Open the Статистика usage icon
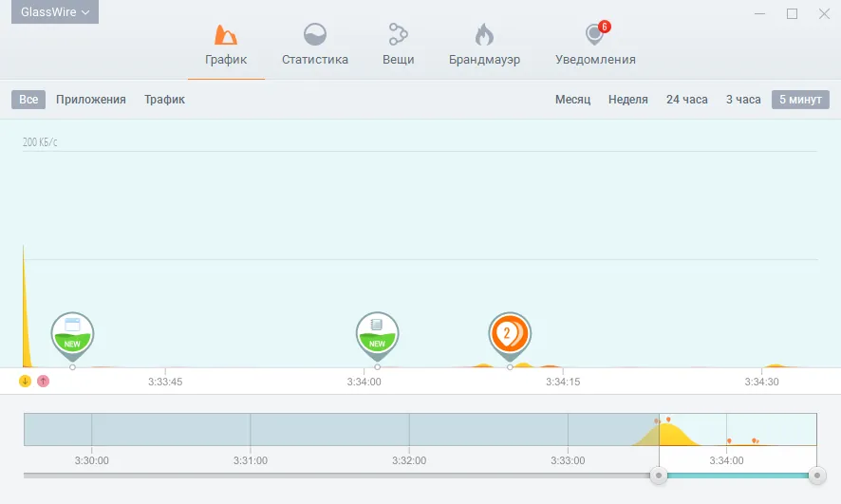Screen dimensions: 841x504 click(315, 35)
